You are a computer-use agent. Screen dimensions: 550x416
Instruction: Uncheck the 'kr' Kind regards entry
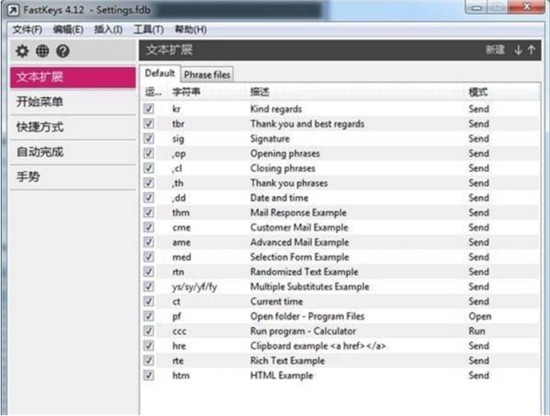click(x=149, y=109)
